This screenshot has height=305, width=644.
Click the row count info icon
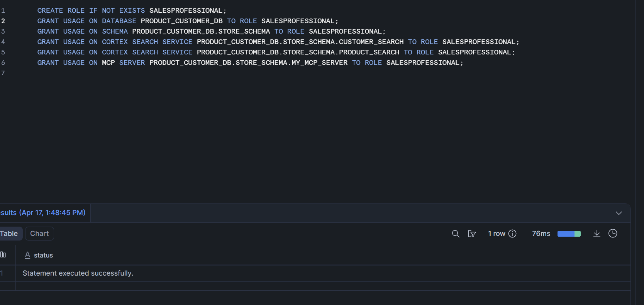[x=512, y=234]
